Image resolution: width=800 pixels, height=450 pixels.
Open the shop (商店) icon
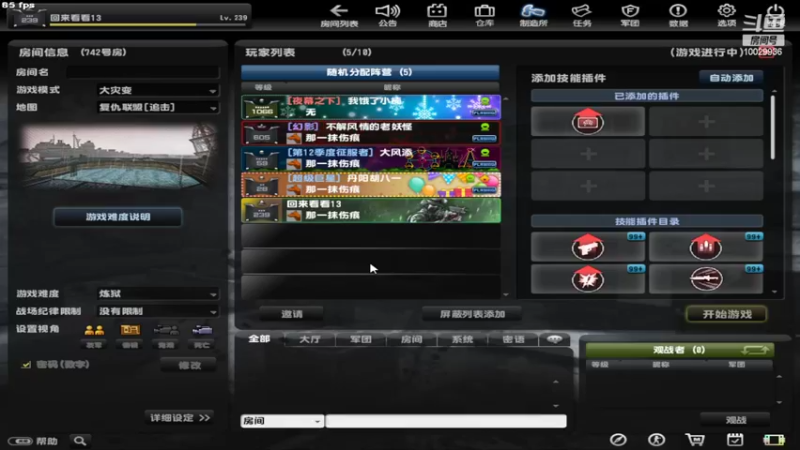coord(437,15)
